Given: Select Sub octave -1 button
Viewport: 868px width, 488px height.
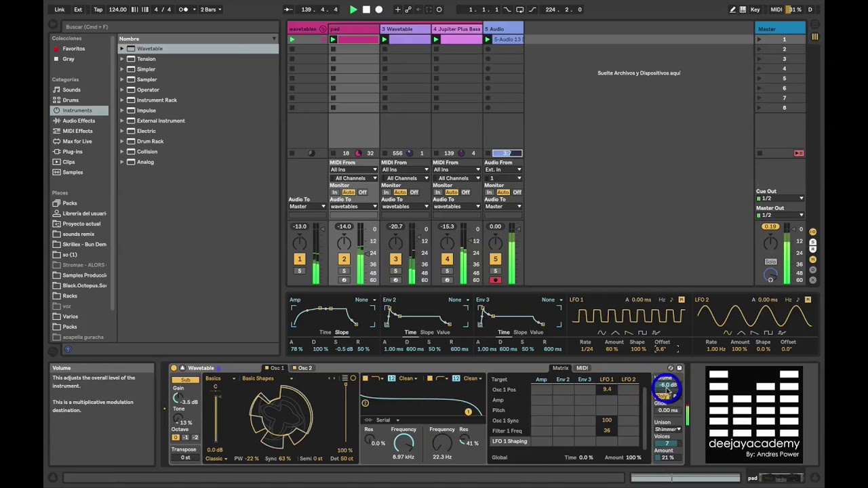Looking at the screenshot, I should coord(185,438).
